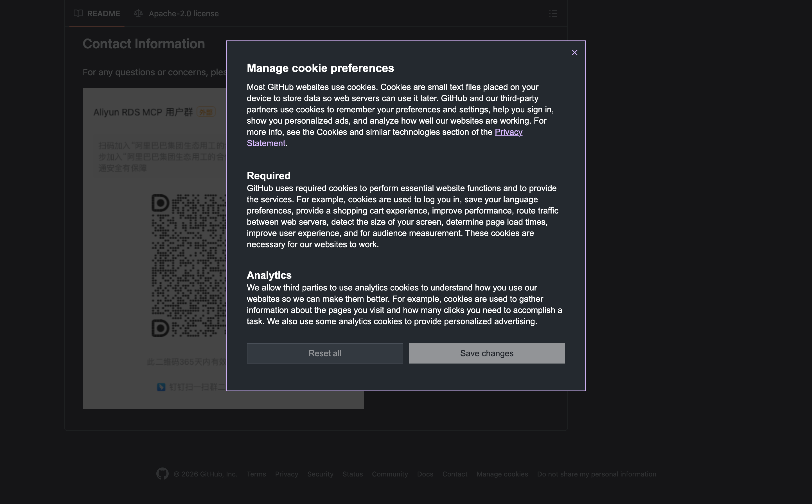812x504 pixels.
Task: Open the Docs footer link
Action: 425,474
